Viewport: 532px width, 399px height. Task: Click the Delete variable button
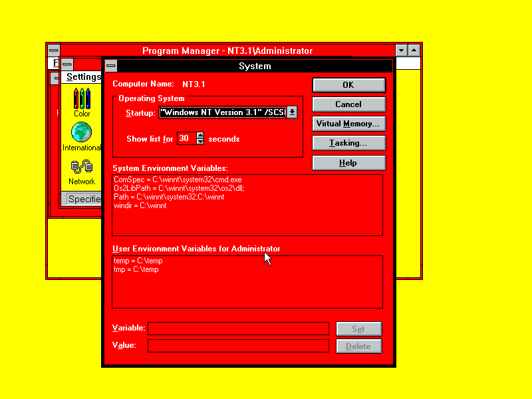tap(359, 346)
